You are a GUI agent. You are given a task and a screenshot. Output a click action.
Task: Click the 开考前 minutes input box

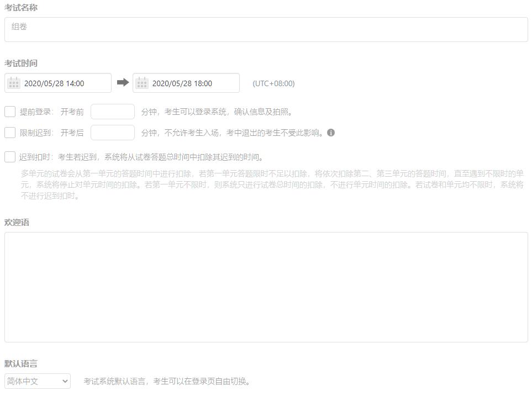pyautogui.click(x=113, y=112)
